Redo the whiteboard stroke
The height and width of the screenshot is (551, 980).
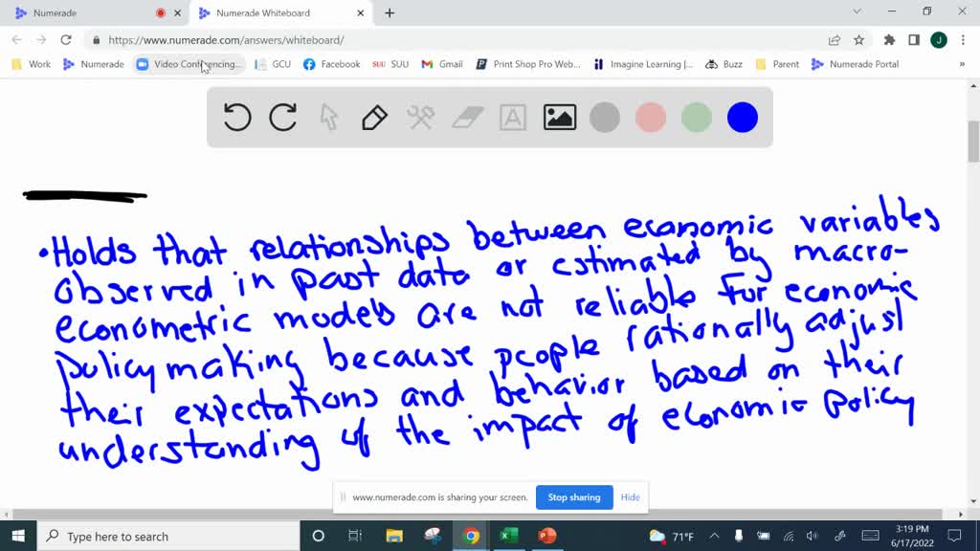282,118
